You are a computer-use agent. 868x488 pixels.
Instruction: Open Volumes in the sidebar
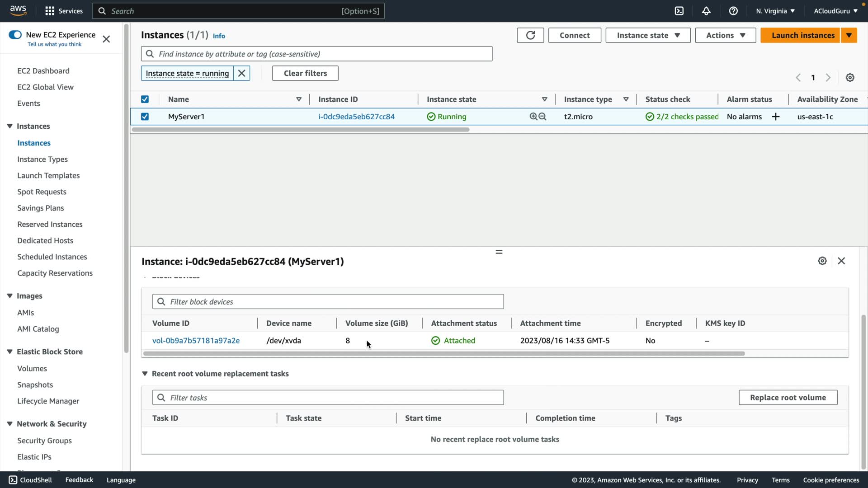pos(32,368)
